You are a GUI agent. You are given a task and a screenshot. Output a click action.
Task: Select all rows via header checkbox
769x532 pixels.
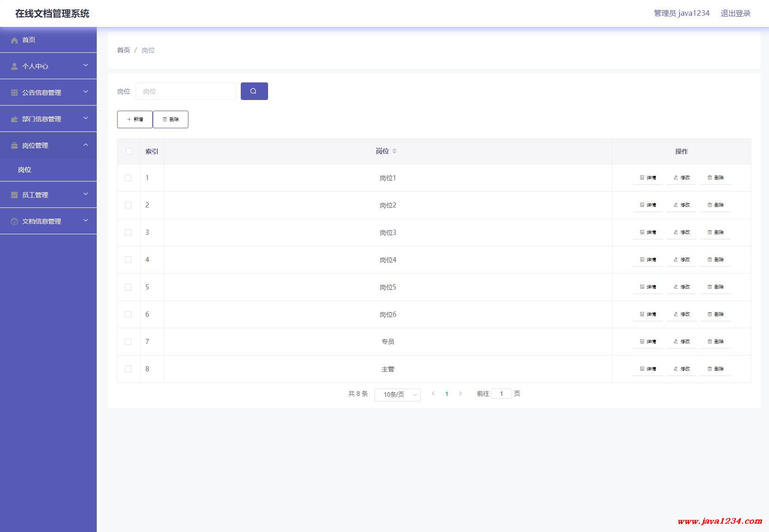point(129,151)
